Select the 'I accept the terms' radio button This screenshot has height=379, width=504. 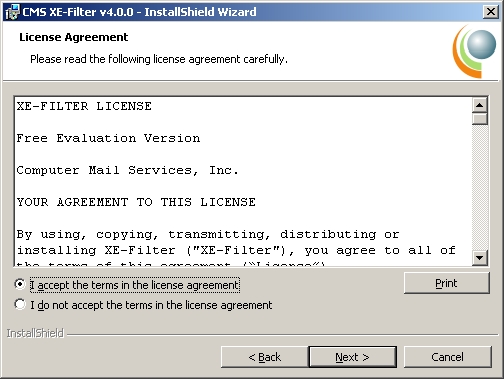coord(20,284)
